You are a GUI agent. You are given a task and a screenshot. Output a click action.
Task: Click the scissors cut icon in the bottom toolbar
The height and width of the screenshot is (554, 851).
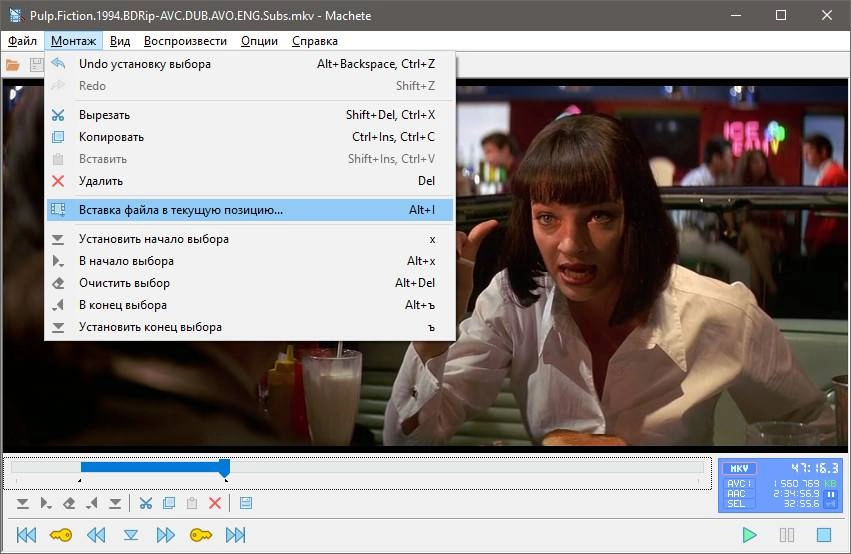tap(145, 504)
